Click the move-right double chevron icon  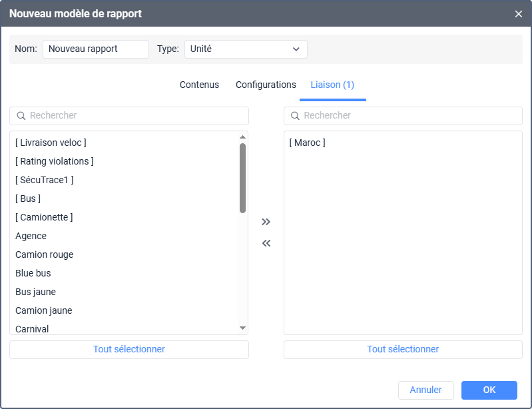pyautogui.click(x=266, y=222)
